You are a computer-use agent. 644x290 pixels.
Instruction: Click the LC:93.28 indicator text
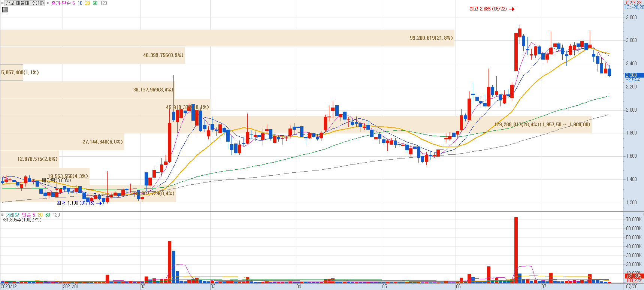pos(632,3)
